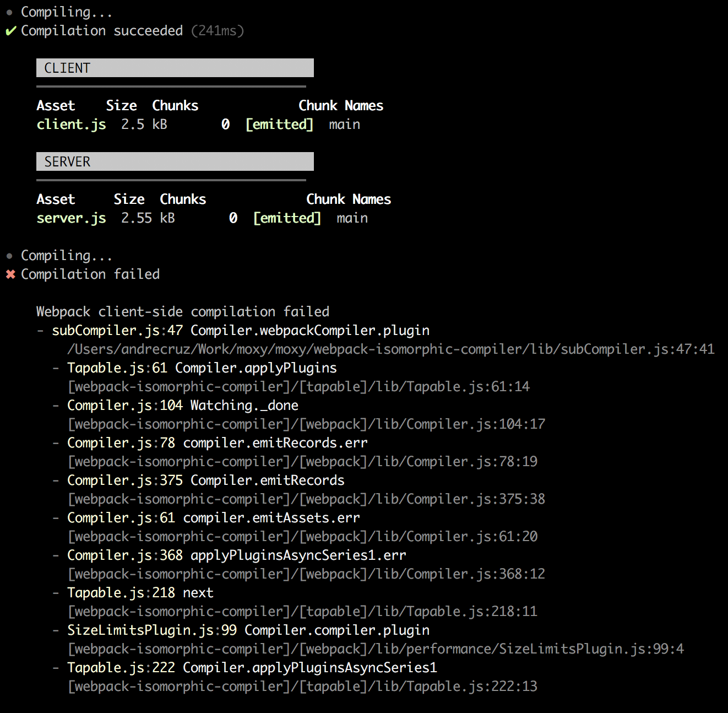Click the Tapable.js:218:11 path line
This screenshot has height=713, width=728.
tap(302, 612)
